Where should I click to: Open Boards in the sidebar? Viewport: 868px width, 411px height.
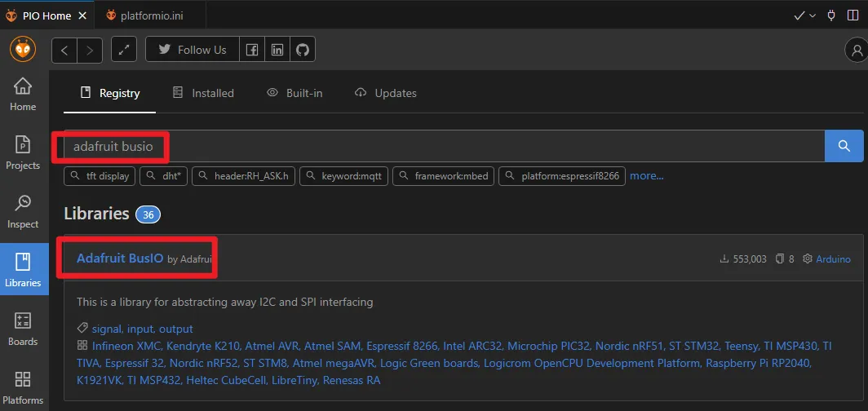click(23, 329)
